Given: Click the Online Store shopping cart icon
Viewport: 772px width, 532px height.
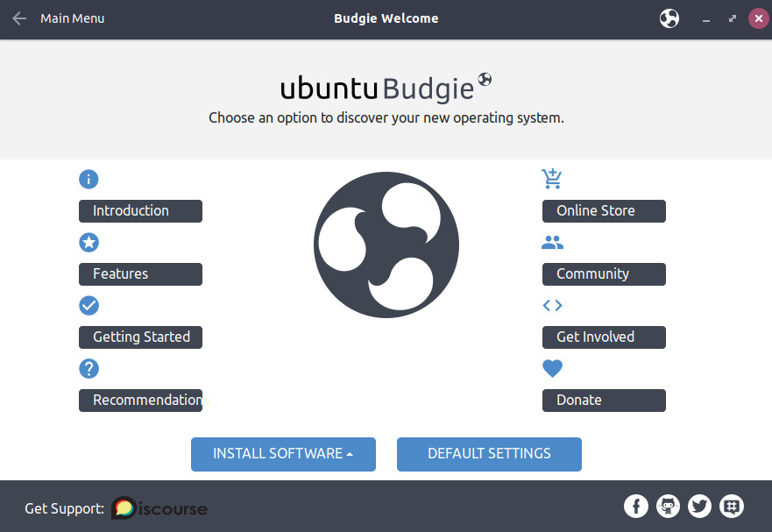Looking at the screenshot, I should 552,179.
